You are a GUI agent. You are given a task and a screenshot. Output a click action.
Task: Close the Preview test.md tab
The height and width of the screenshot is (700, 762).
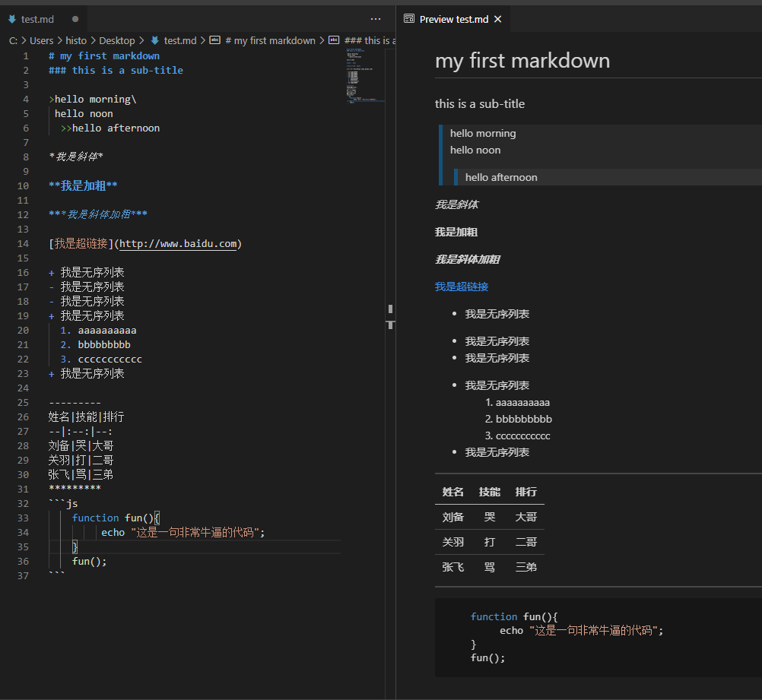[x=497, y=19]
